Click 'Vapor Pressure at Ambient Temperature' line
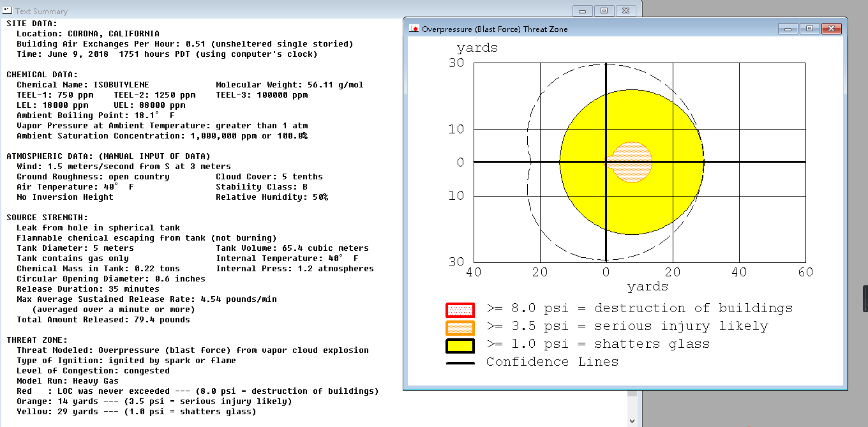This screenshot has height=427, width=868. click(x=162, y=126)
